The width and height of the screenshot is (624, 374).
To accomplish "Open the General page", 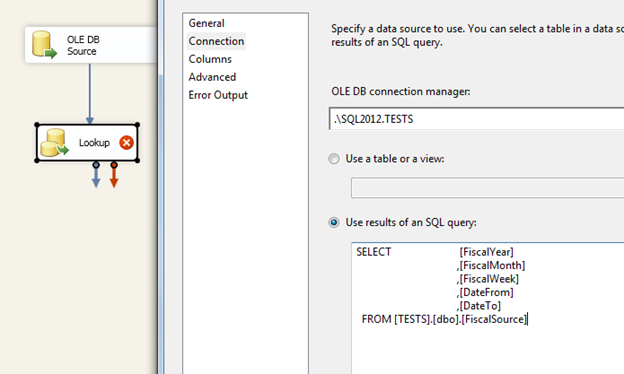I will coord(207,23).
